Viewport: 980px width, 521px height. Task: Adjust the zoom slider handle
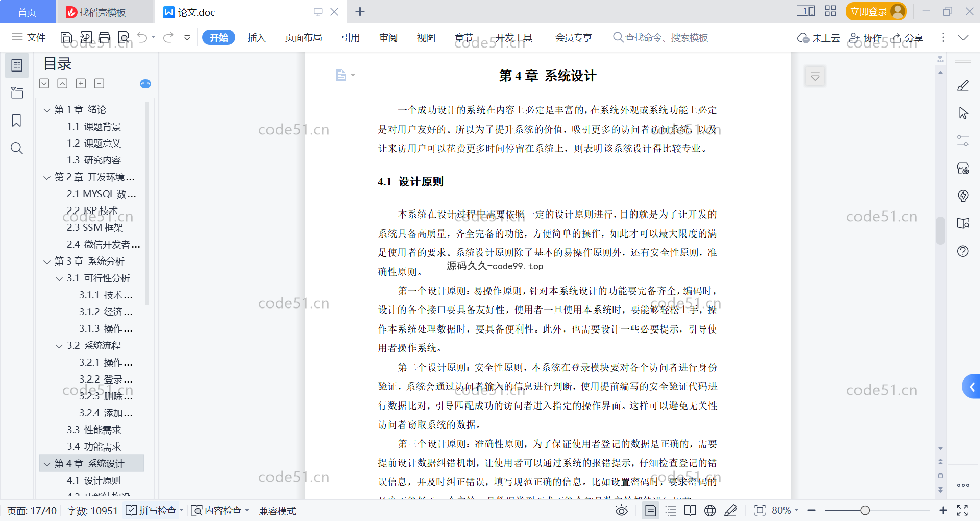(865, 510)
